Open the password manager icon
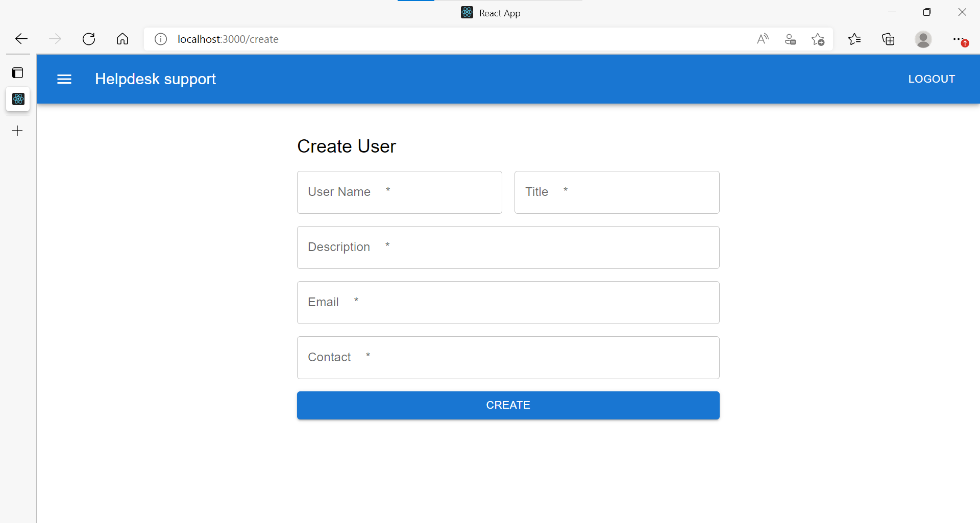The height and width of the screenshot is (523, 980). 790,39
